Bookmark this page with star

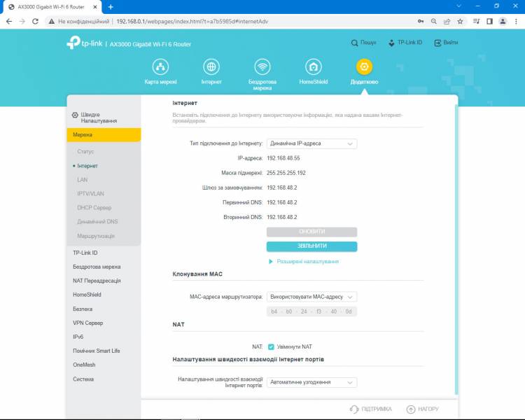click(x=460, y=22)
